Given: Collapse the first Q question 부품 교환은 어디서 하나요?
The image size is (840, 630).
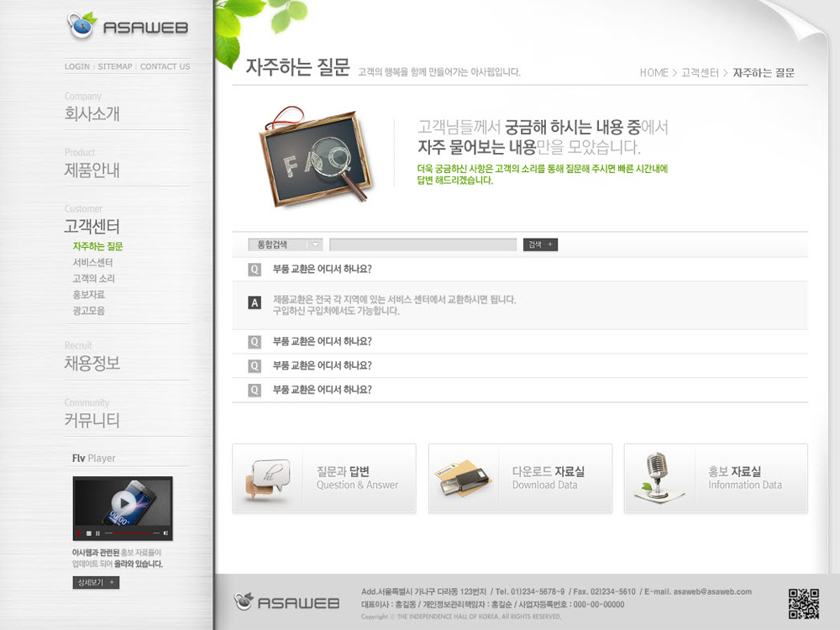Looking at the screenshot, I should [520, 269].
